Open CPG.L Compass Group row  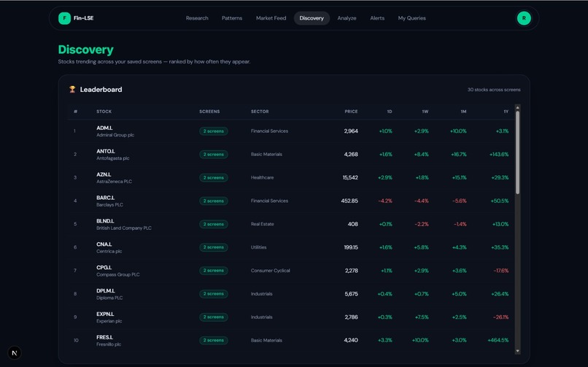tap(291, 271)
